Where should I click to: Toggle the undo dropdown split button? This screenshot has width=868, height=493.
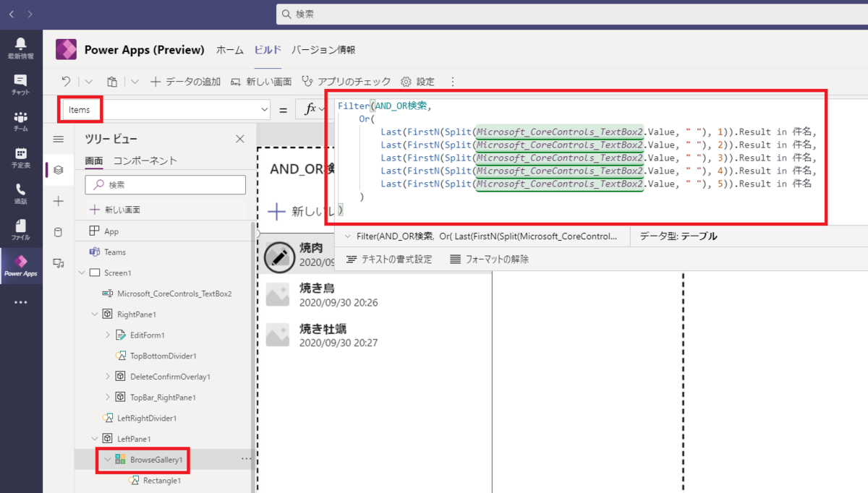tap(88, 82)
